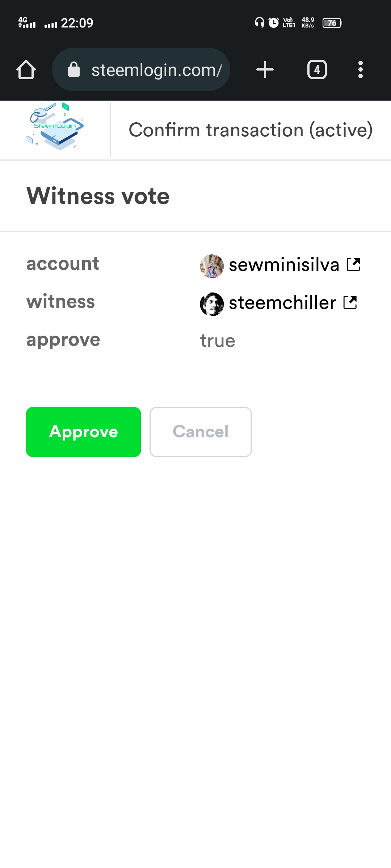Image resolution: width=391 pixels, height=868 pixels.
Task: Open steemchiller profile external link icon
Action: point(350,302)
